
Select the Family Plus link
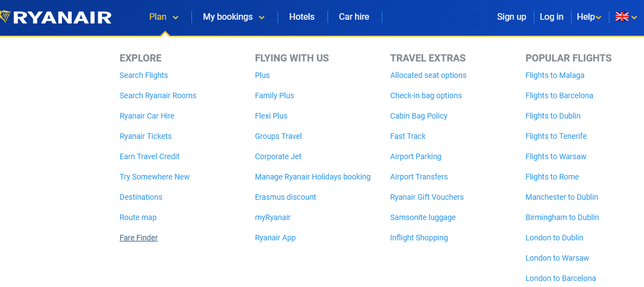click(x=274, y=95)
